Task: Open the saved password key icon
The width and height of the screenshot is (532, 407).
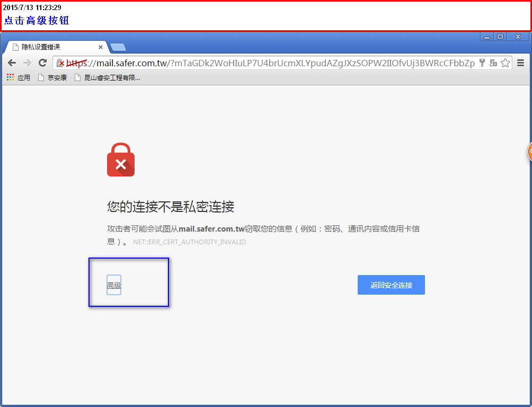Action: [x=482, y=63]
